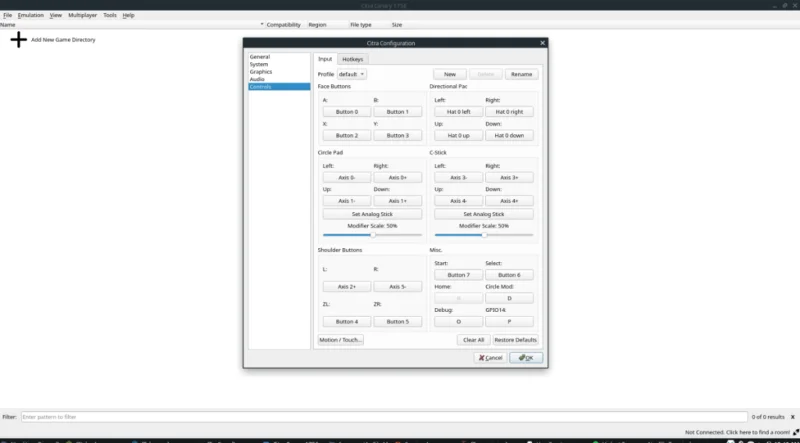This screenshot has width=800, height=443.
Task: Rebind A via the Button 0 button
Action: pyautogui.click(x=347, y=112)
